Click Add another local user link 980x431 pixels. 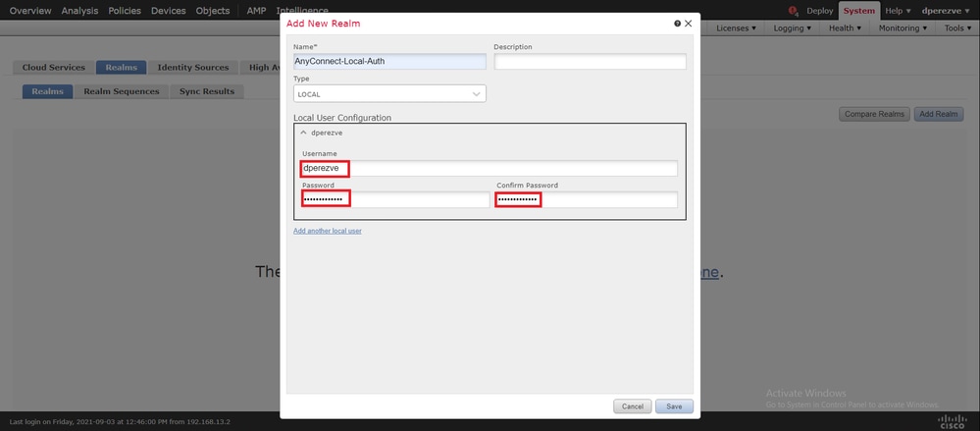tap(328, 231)
